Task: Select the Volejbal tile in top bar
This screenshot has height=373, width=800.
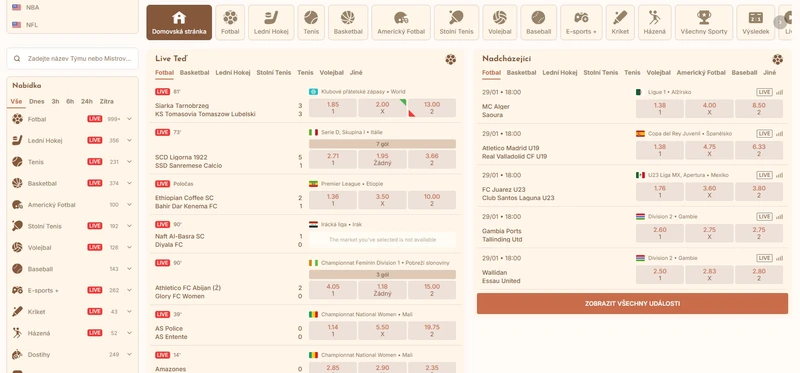Action: [x=499, y=22]
